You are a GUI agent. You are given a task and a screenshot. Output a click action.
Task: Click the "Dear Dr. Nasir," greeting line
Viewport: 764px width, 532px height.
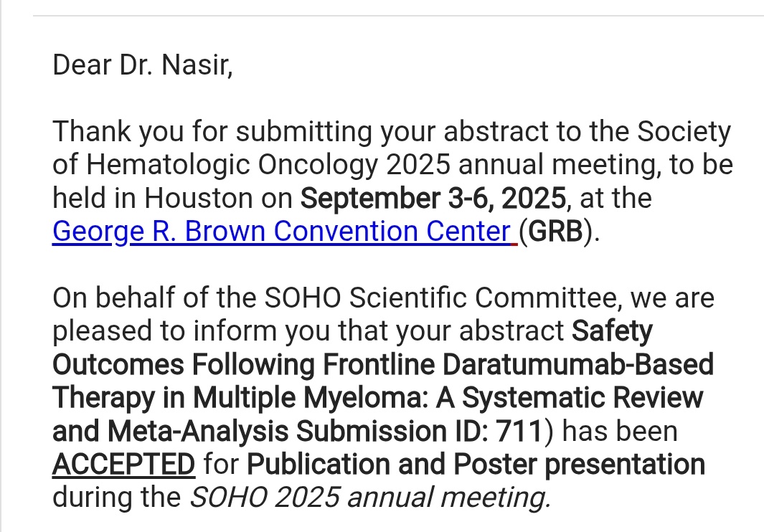tap(142, 65)
